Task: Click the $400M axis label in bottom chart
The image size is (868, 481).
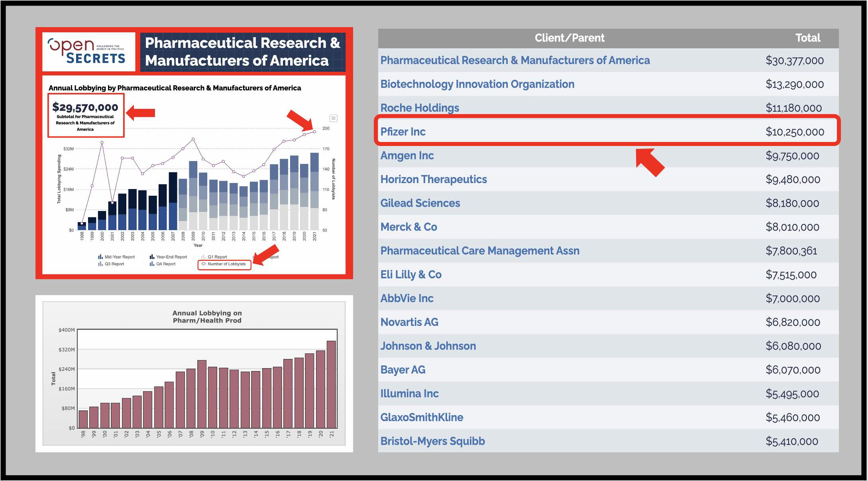Action: pos(67,330)
